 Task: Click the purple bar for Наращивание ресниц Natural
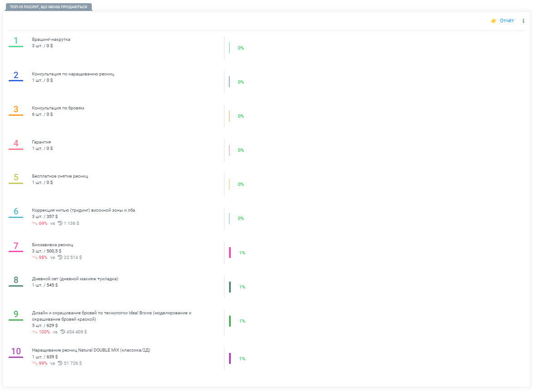point(230,359)
